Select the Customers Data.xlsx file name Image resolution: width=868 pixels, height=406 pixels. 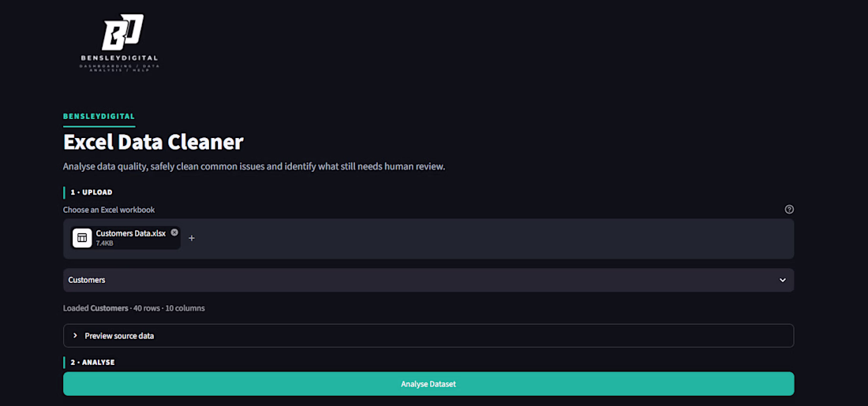(x=131, y=233)
